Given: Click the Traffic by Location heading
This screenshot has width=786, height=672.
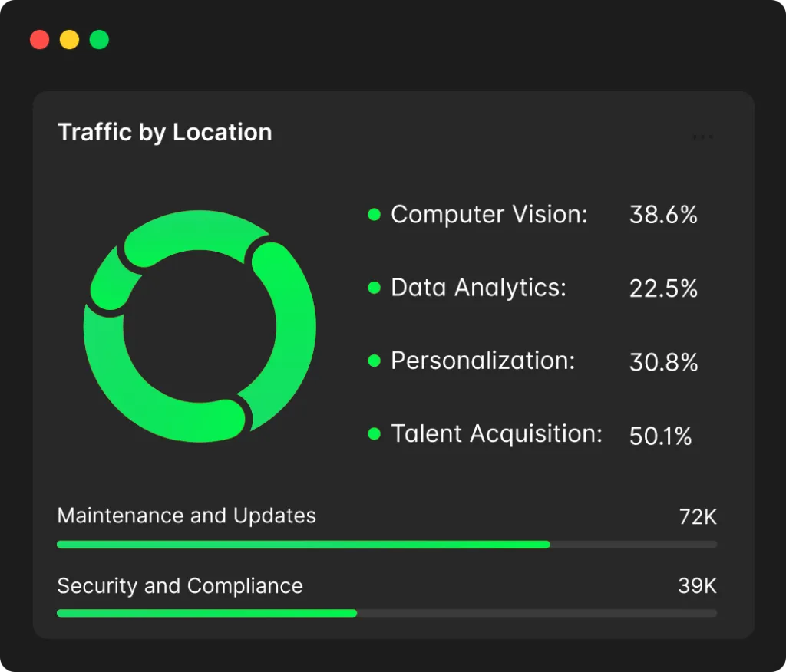Looking at the screenshot, I should tap(165, 132).
